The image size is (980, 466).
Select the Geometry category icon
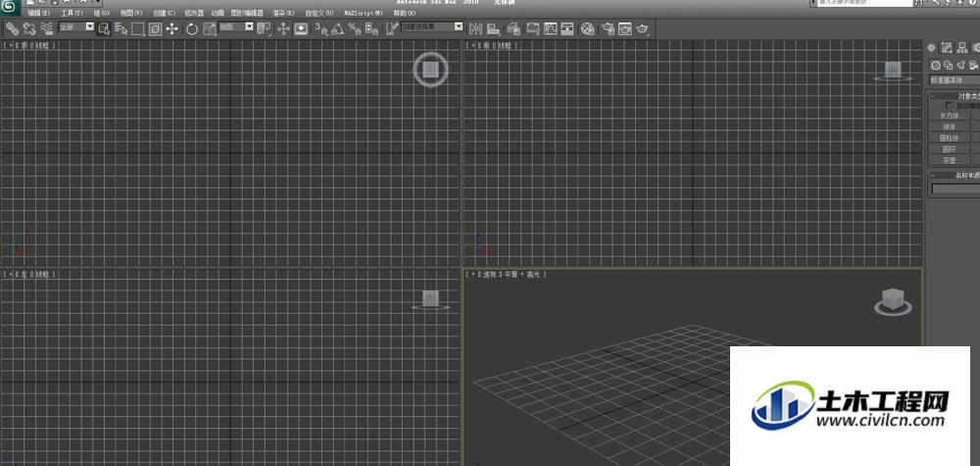click(936, 65)
